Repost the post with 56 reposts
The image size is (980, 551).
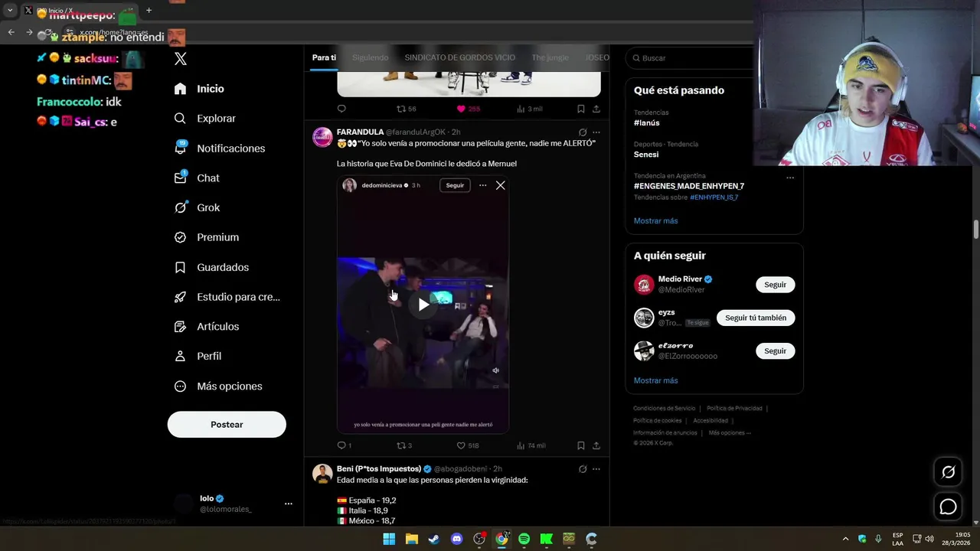click(x=406, y=109)
